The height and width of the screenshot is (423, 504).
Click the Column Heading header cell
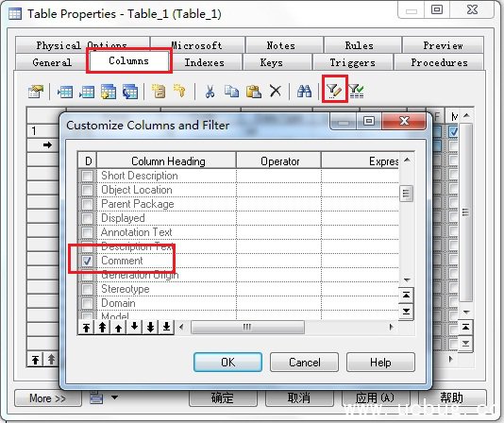[x=167, y=161]
